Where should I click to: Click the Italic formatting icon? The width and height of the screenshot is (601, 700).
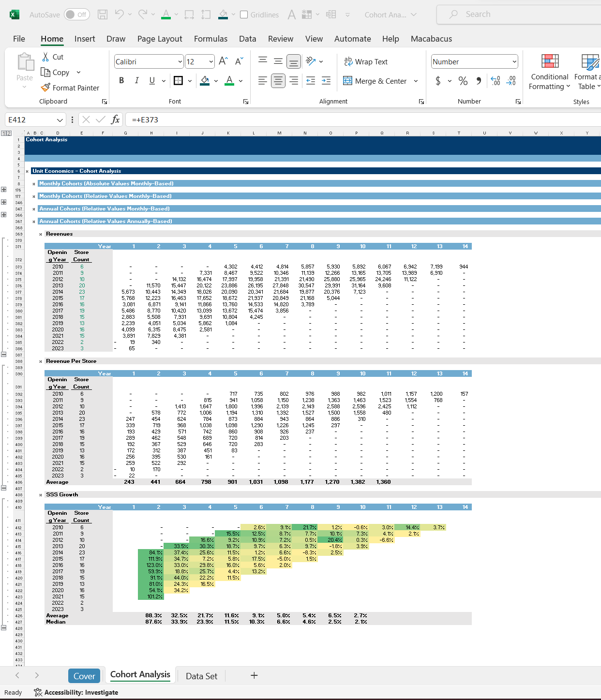(137, 81)
